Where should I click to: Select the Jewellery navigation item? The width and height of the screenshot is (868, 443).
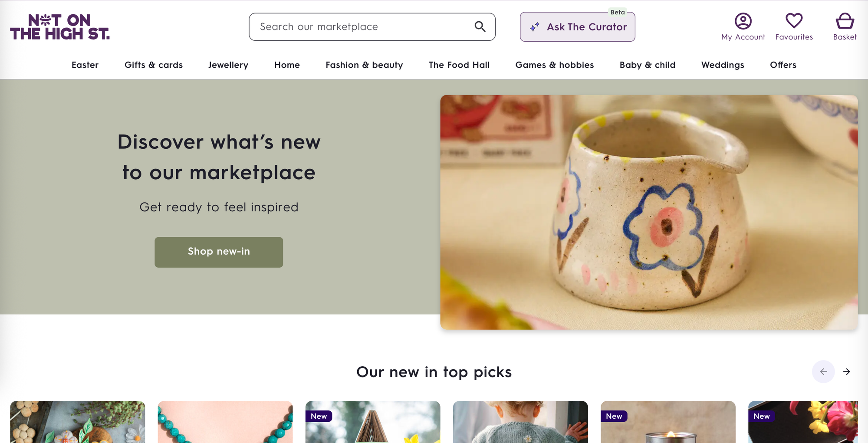(x=228, y=65)
